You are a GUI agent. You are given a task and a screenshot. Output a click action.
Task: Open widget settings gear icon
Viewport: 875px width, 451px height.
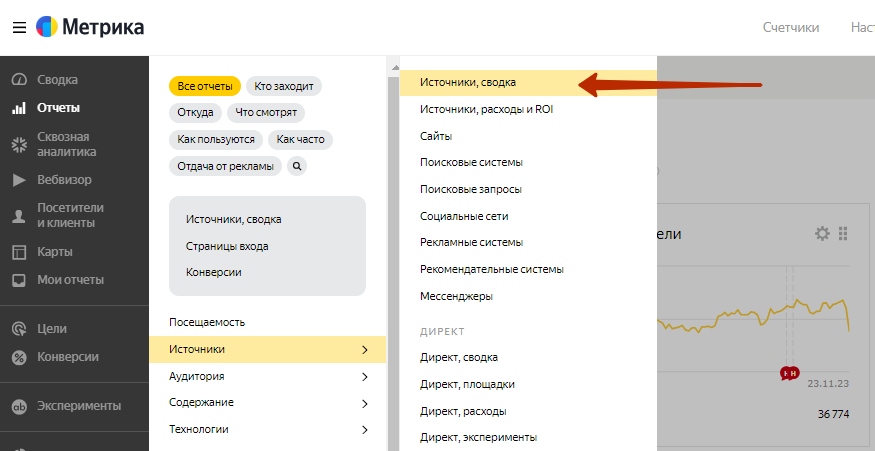(x=822, y=233)
